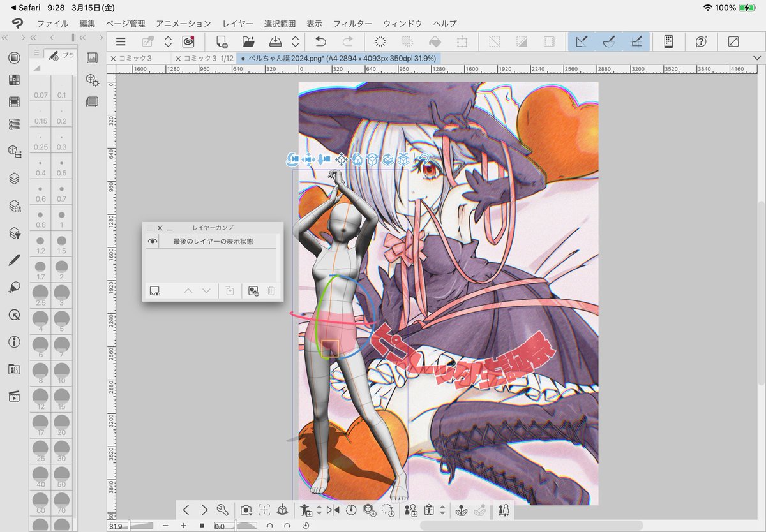This screenshot has width=766, height=532.
Task: Open Clip Studio app logo menu
Action: tap(17, 23)
